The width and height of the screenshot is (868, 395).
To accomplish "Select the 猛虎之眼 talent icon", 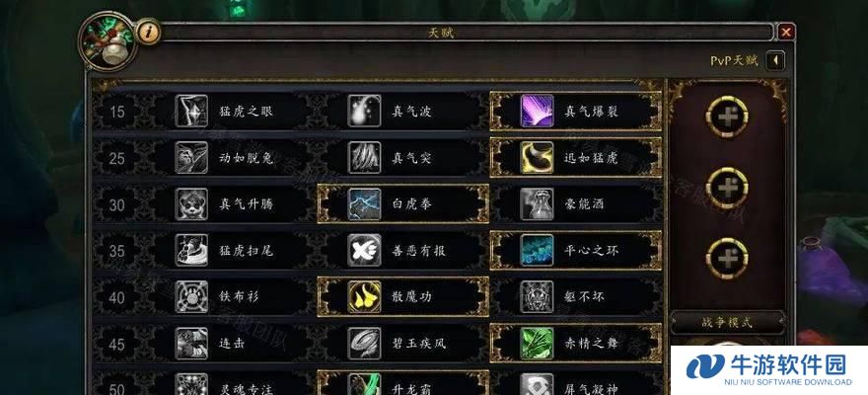I will 191,112.
